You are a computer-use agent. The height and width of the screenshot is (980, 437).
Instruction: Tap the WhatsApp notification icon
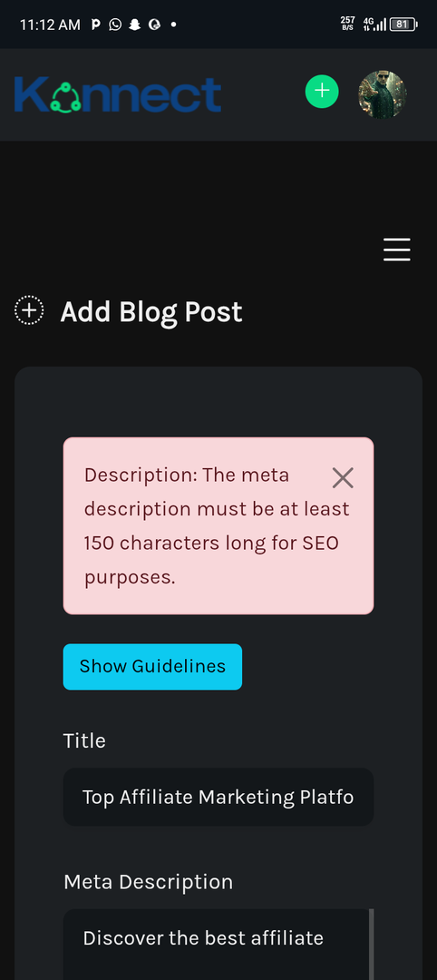115,24
